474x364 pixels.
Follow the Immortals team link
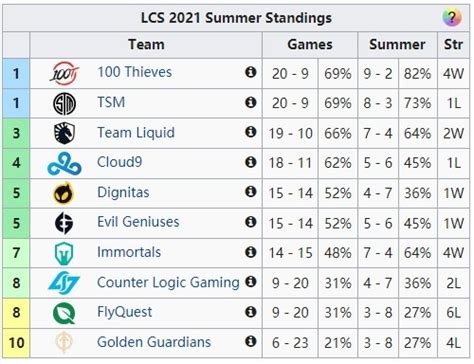(x=129, y=252)
